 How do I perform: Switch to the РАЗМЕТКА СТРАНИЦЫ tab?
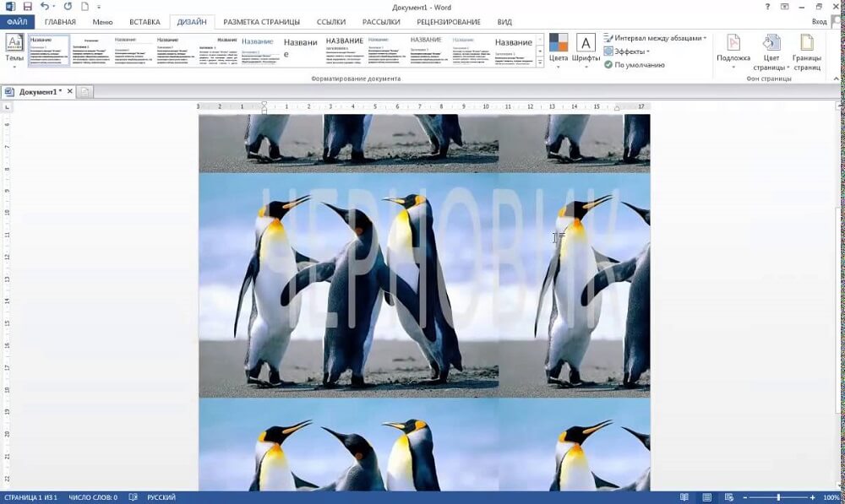point(262,22)
